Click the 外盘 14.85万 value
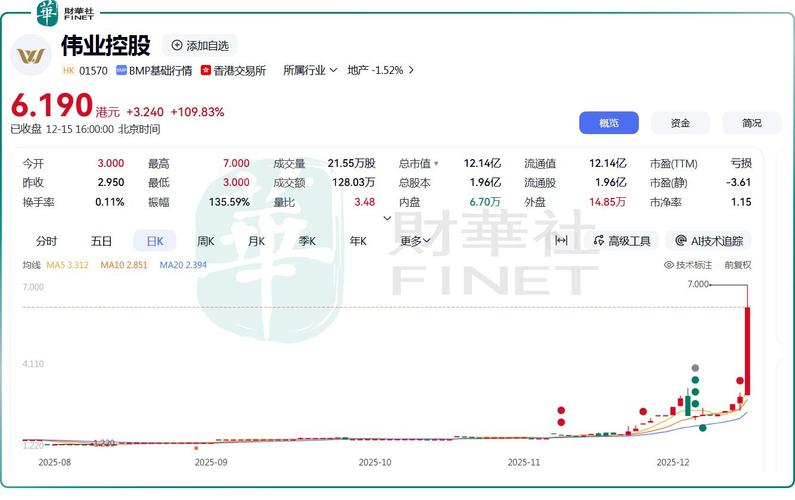Image resolution: width=795 pixels, height=500 pixels. pos(607,202)
